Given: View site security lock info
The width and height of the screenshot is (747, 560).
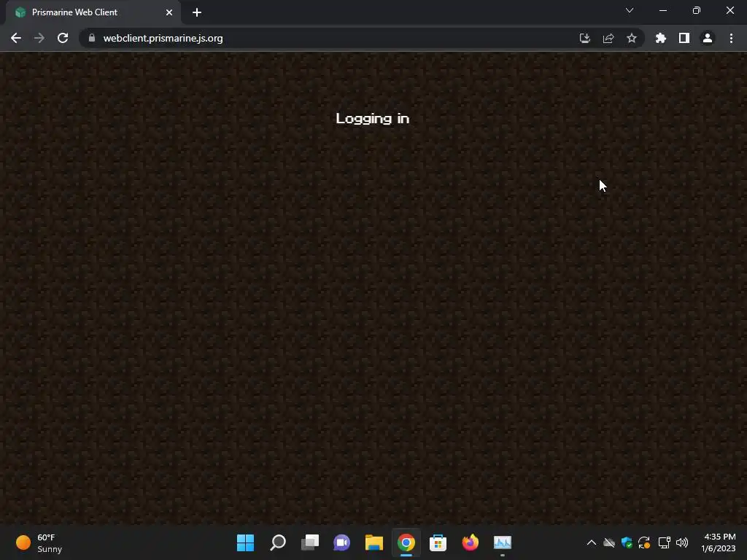Looking at the screenshot, I should tap(92, 38).
